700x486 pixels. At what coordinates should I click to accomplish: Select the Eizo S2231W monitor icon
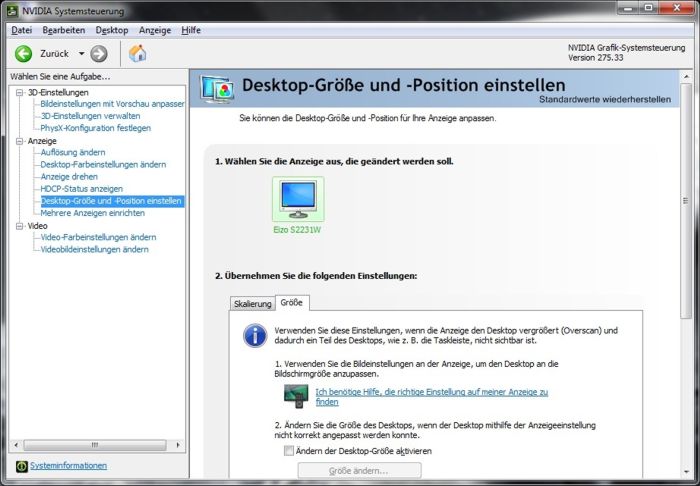click(298, 199)
